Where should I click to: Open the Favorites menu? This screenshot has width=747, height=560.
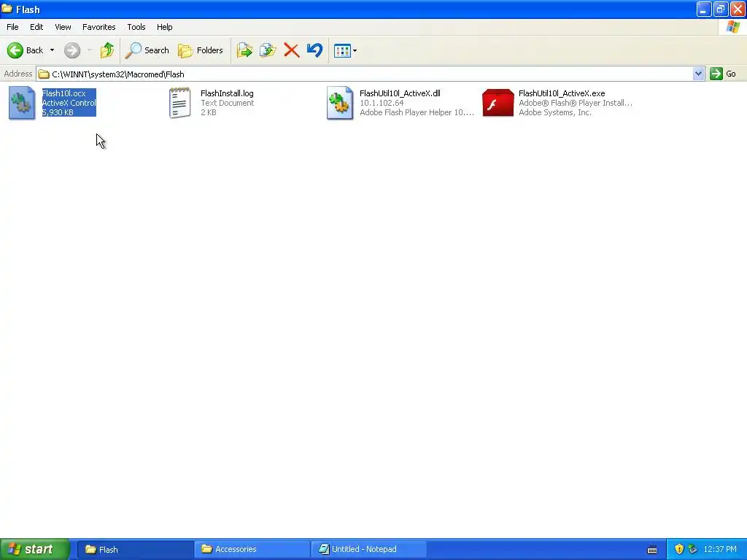tap(99, 27)
